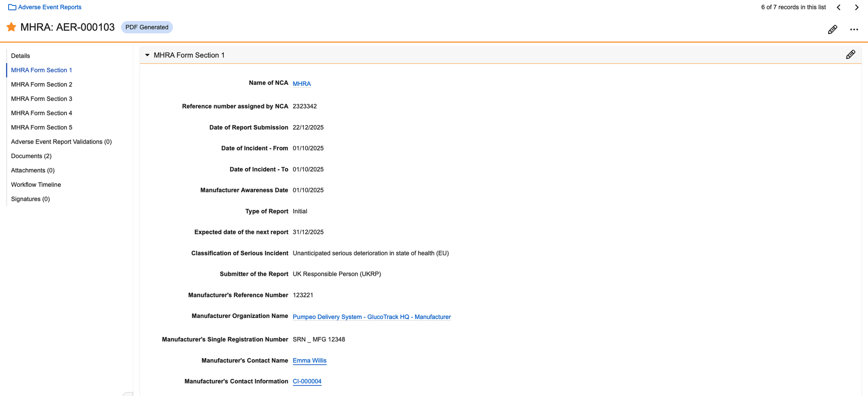The height and width of the screenshot is (396, 868).
Task: Jump to MHRA Form Section 2
Action: [x=42, y=84]
